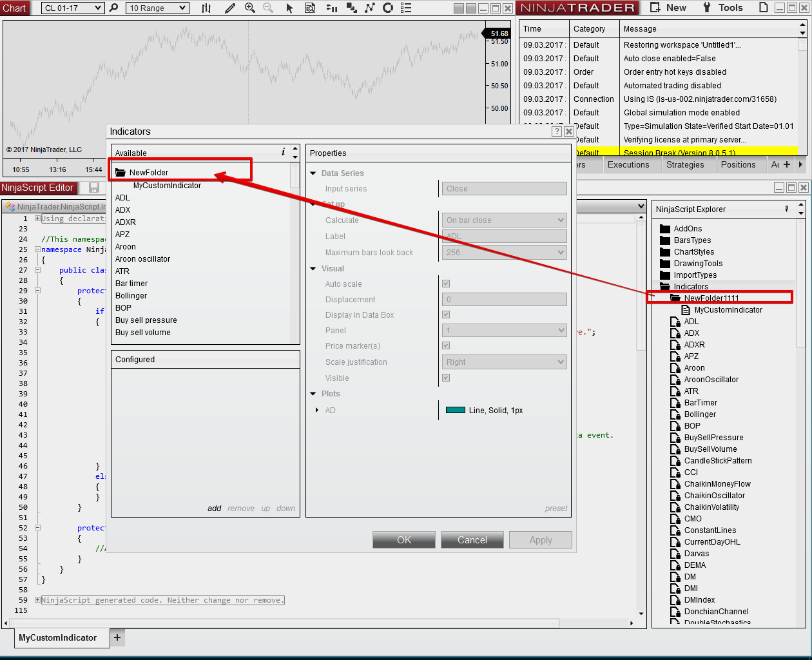The height and width of the screenshot is (660, 812).
Task: Open the CL 01-17 instrument dropdown
Action: pyautogui.click(x=72, y=8)
